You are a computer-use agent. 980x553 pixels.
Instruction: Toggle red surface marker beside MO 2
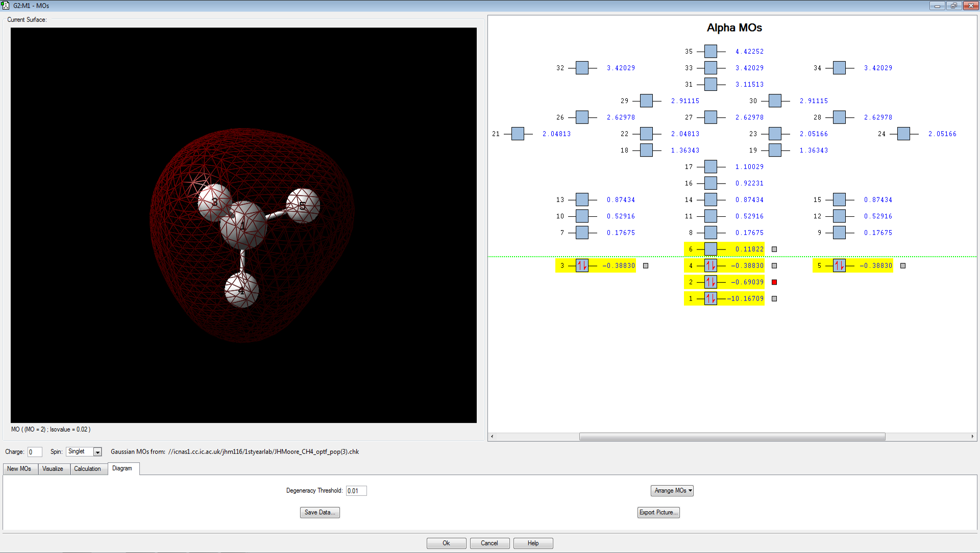(774, 282)
